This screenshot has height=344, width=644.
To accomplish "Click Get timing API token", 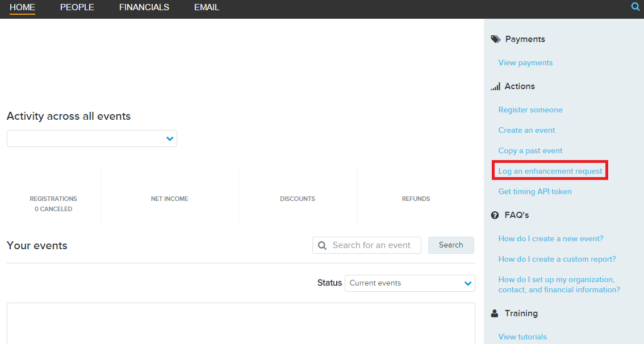I will (x=533, y=191).
